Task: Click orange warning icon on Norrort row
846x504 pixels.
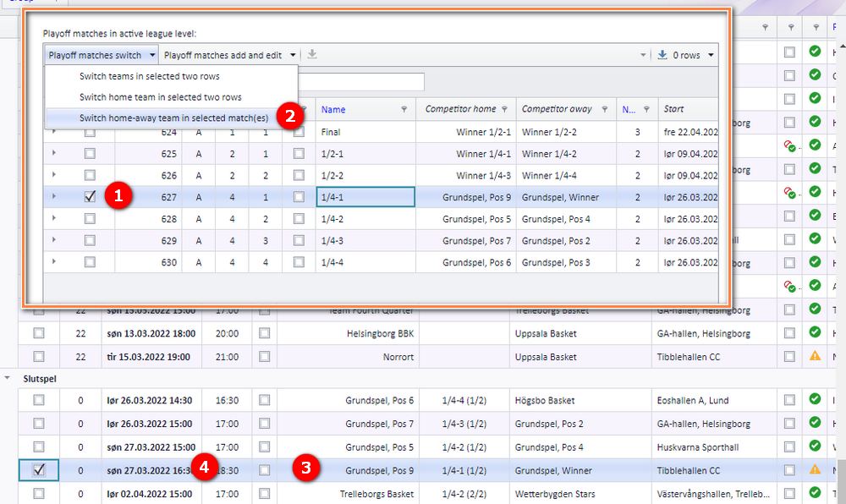Action: tap(815, 356)
